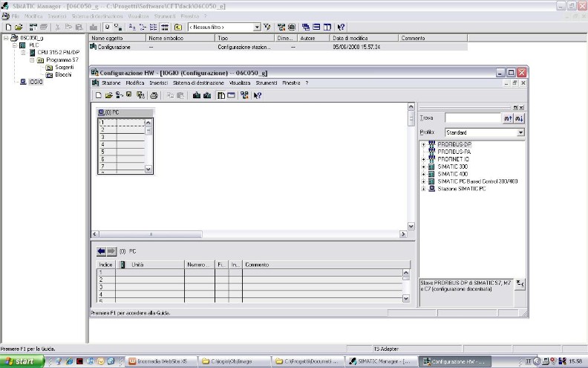This screenshot has width=588, height=368.
Task: Select Configurazione object in list
Action: pyautogui.click(x=114, y=47)
